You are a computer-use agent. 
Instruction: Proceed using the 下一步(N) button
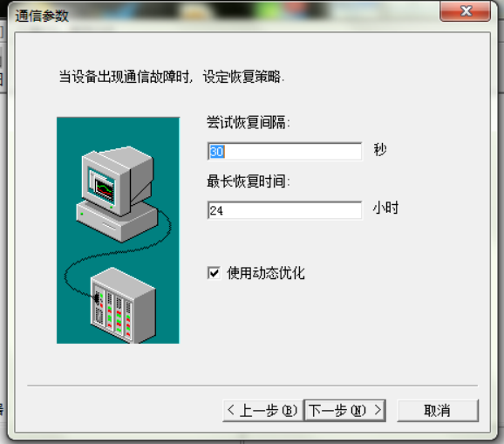tap(344, 411)
